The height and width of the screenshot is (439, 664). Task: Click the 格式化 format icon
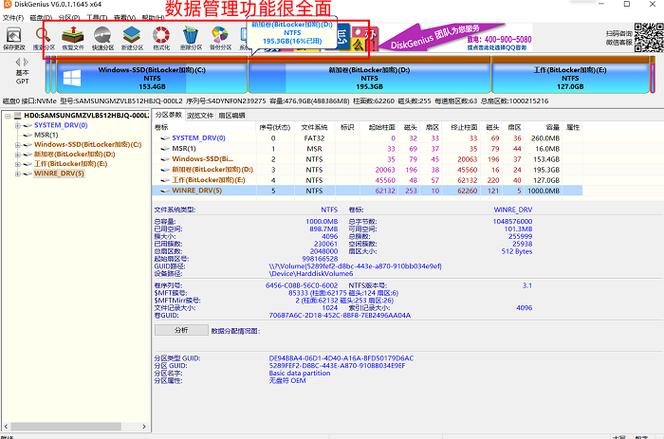[x=161, y=38]
